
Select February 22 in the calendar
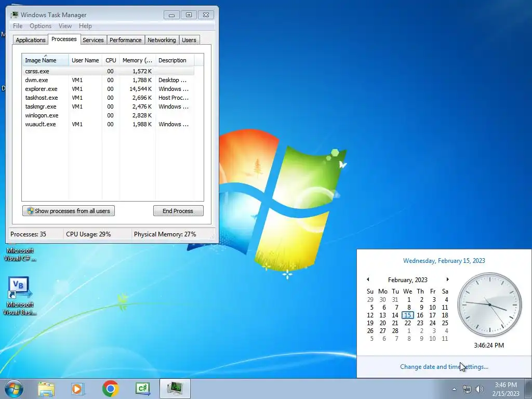[408, 323]
